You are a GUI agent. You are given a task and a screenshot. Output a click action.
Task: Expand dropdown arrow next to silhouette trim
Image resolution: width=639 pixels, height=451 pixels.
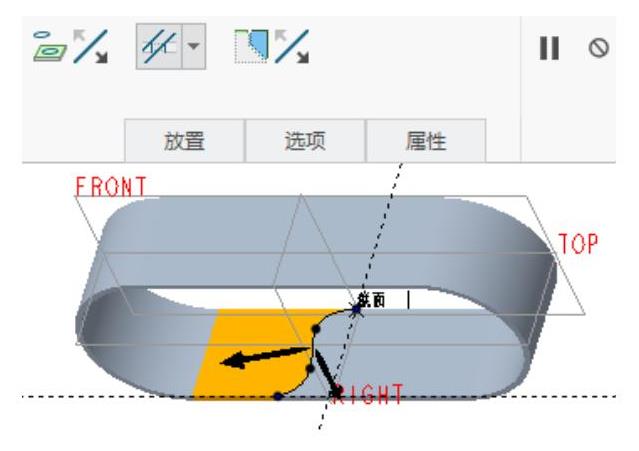pos(194,46)
